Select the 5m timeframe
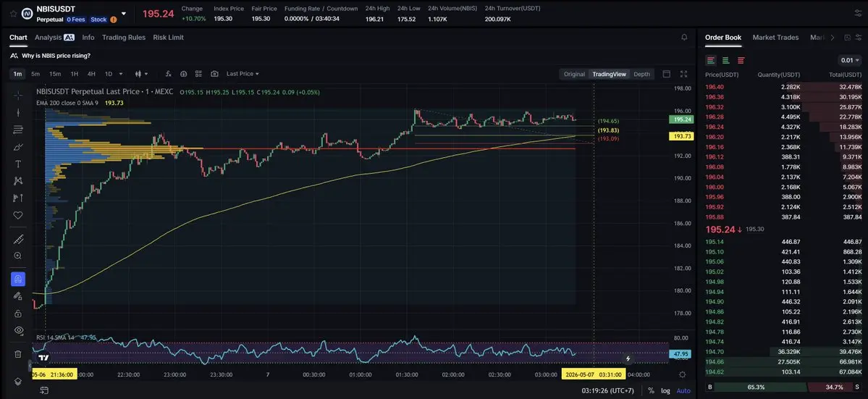Screen dimensions: 868x399 coord(35,74)
